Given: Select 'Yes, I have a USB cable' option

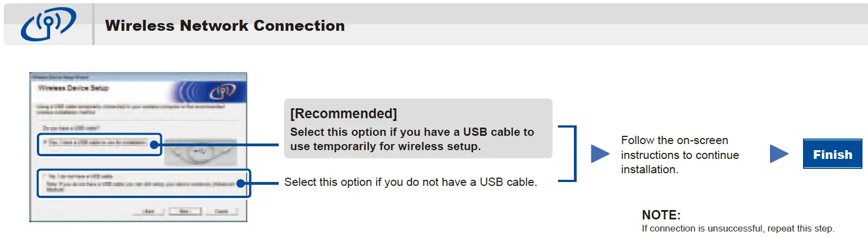Looking at the screenshot, I should [x=46, y=142].
